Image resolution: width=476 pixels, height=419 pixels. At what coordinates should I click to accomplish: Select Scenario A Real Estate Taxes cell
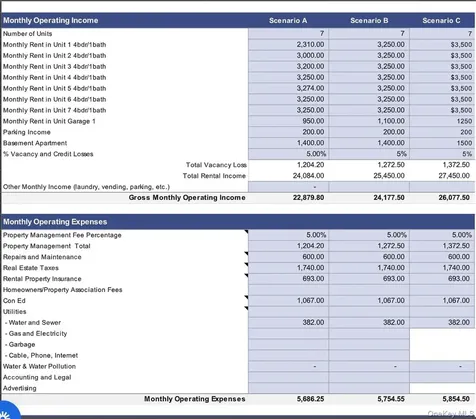pyautogui.click(x=288, y=268)
